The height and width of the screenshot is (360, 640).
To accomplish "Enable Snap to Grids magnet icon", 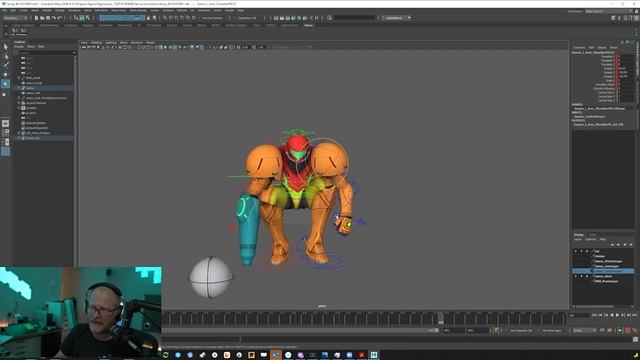I will coord(165,18).
